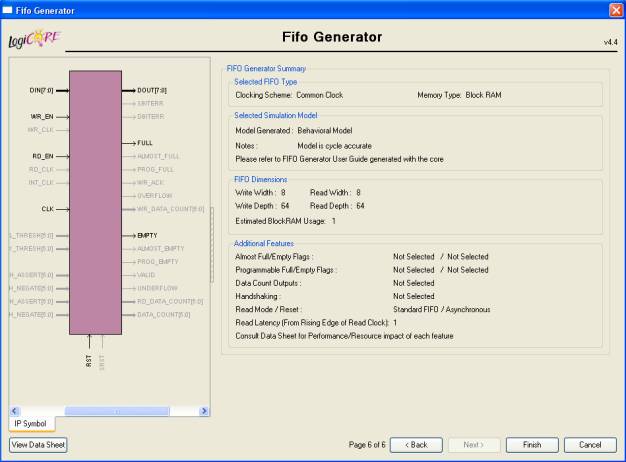Click the Finish button

coord(532,445)
